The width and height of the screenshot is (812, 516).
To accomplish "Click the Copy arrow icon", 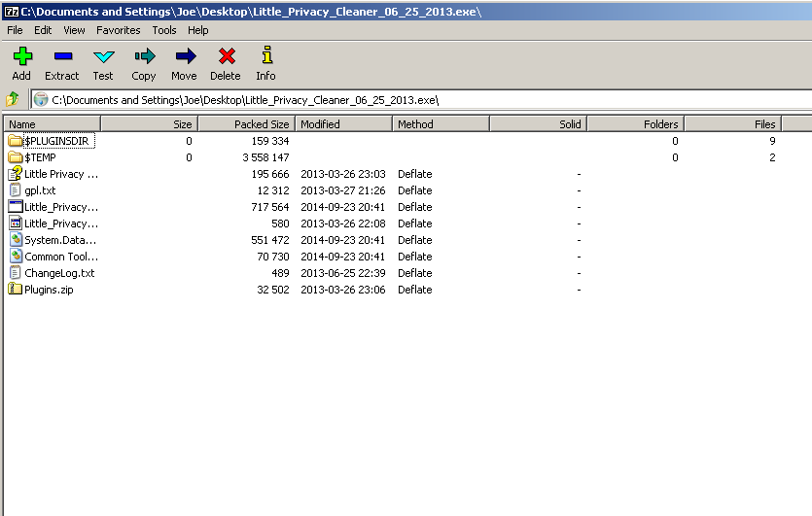I will (145, 56).
